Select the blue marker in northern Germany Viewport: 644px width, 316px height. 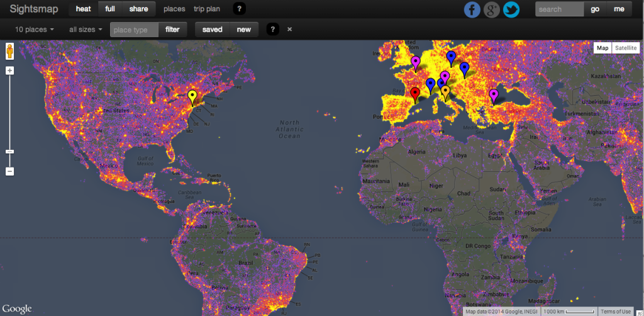tap(452, 59)
